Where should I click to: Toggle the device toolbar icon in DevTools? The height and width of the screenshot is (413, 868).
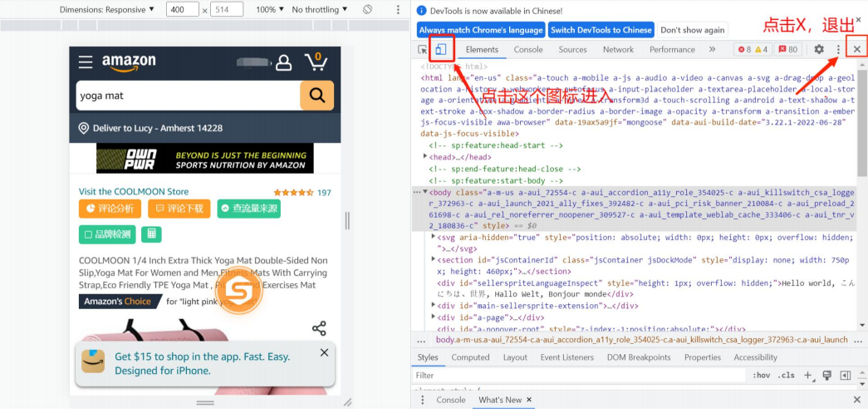(x=440, y=49)
